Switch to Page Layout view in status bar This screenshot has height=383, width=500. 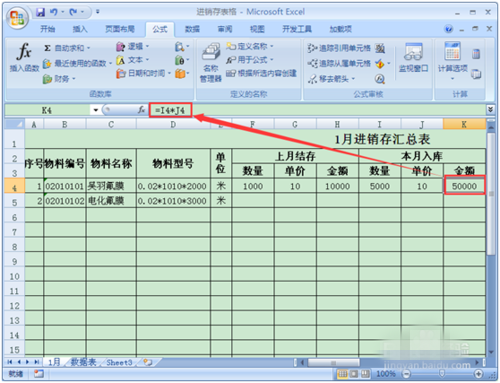coord(354,374)
